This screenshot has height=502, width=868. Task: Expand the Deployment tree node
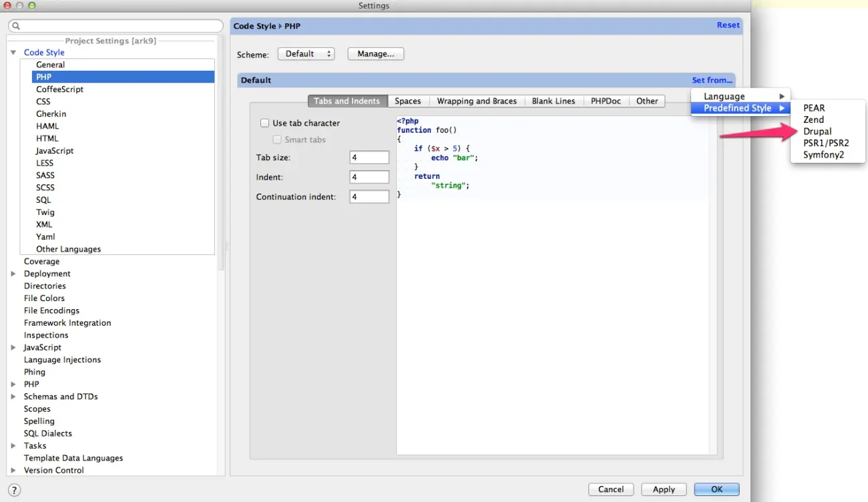(13, 274)
